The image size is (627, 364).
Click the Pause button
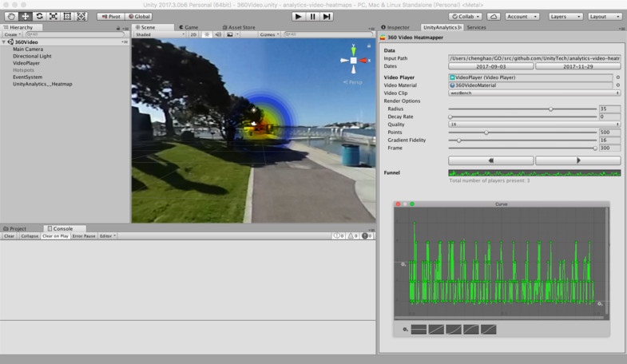tap(312, 17)
